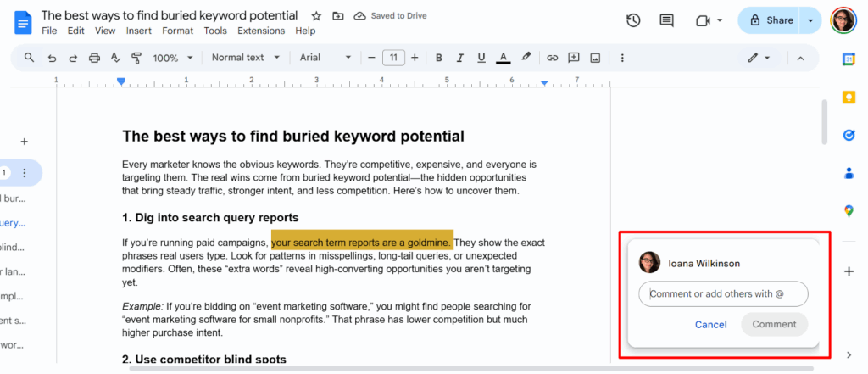Viewport: 868px width, 374px height.
Task: Expand the Normal text style dropdown
Action: pos(246,58)
